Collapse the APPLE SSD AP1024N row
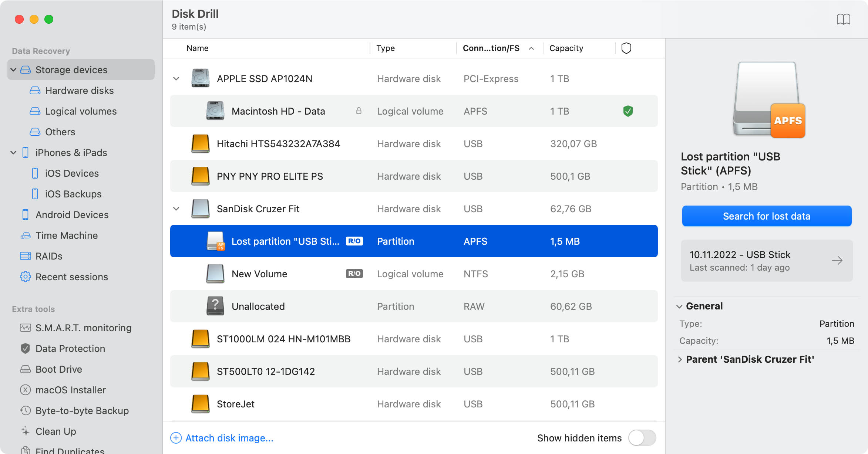 [x=176, y=78]
